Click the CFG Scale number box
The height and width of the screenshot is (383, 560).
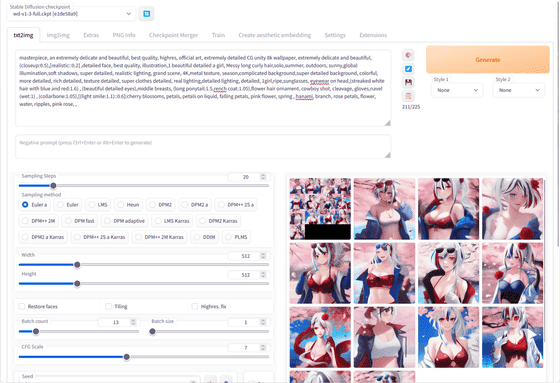[249, 348]
